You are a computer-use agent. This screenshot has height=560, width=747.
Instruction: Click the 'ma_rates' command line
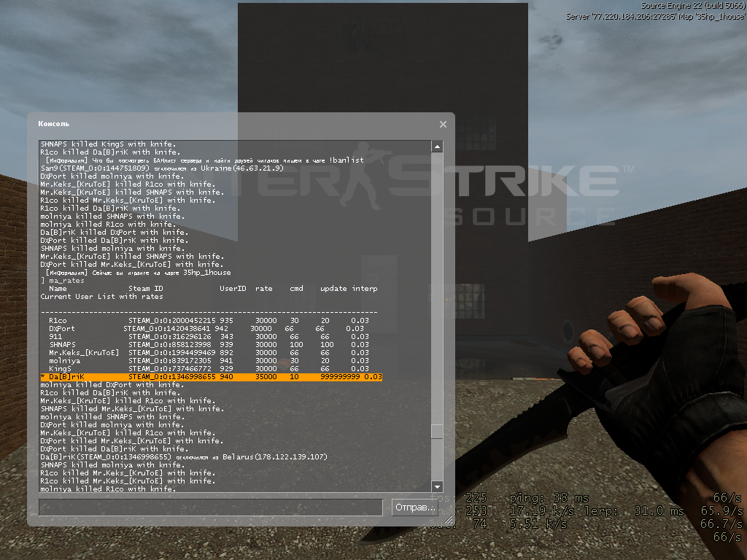click(66, 281)
